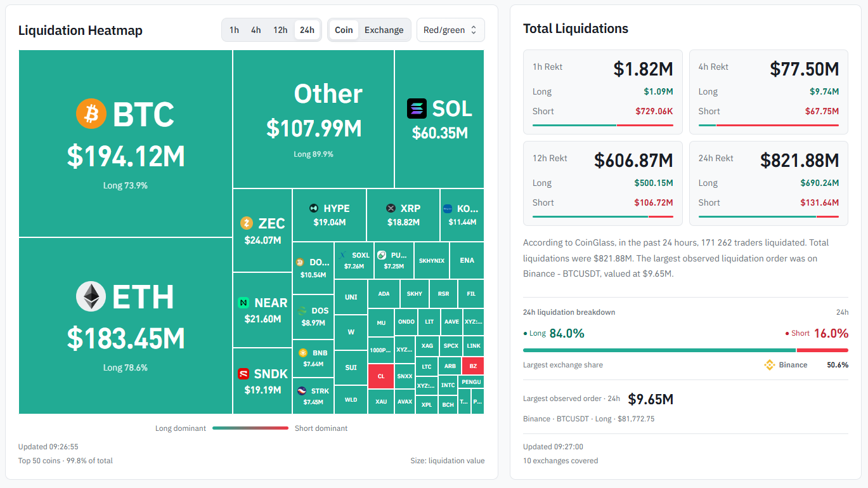Click the Bitcoin logo in the BTC tile
Image resolution: width=868 pixels, height=488 pixels.
[x=91, y=114]
